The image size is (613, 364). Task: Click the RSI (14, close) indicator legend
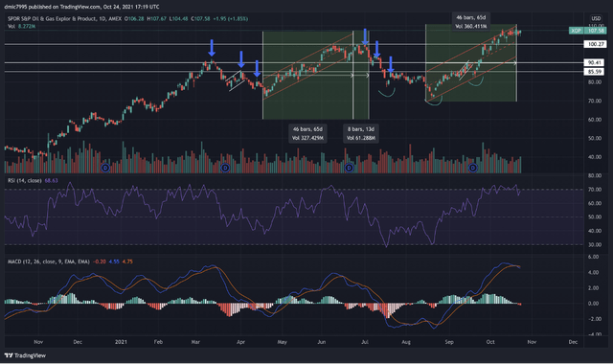(25, 181)
